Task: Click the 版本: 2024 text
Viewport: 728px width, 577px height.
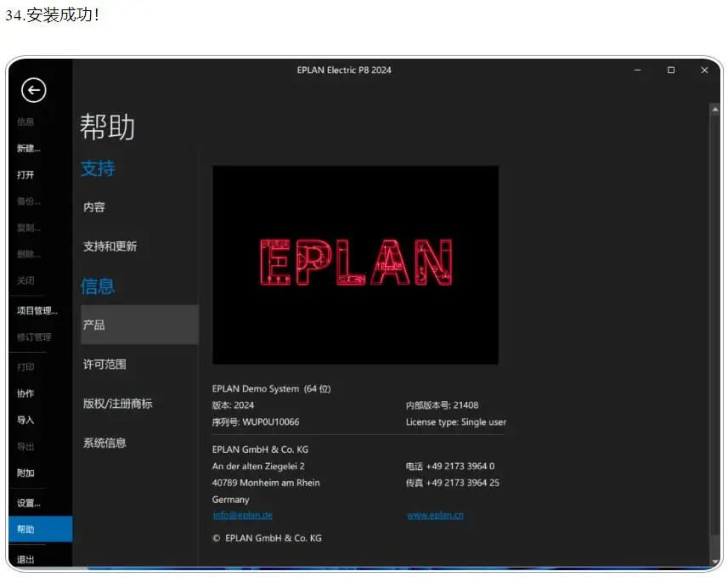Action: tap(233, 405)
